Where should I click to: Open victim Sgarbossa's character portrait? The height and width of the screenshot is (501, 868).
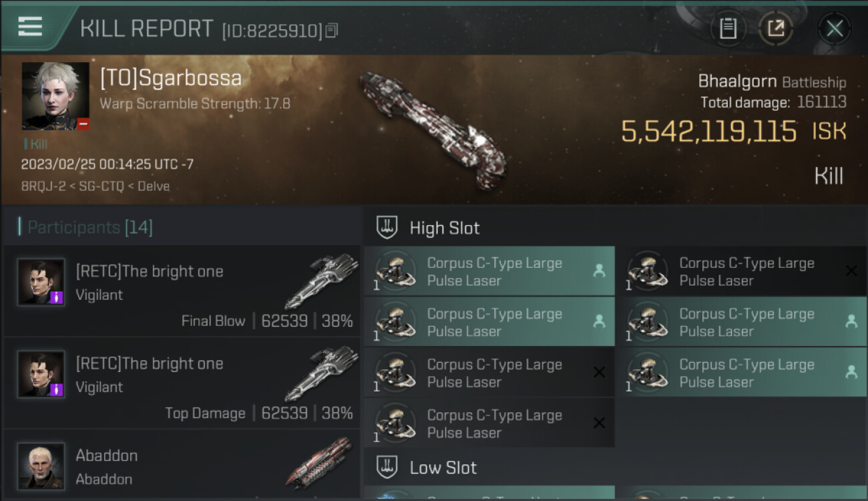click(x=55, y=95)
